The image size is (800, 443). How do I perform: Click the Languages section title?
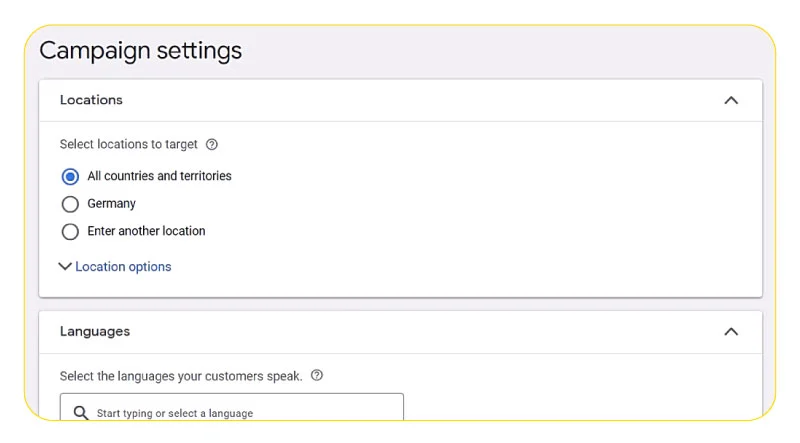tap(95, 332)
